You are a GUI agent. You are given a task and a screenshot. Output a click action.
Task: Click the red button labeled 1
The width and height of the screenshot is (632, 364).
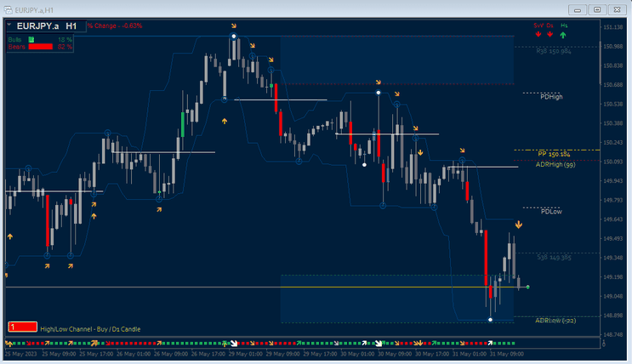(x=23, y=327)
